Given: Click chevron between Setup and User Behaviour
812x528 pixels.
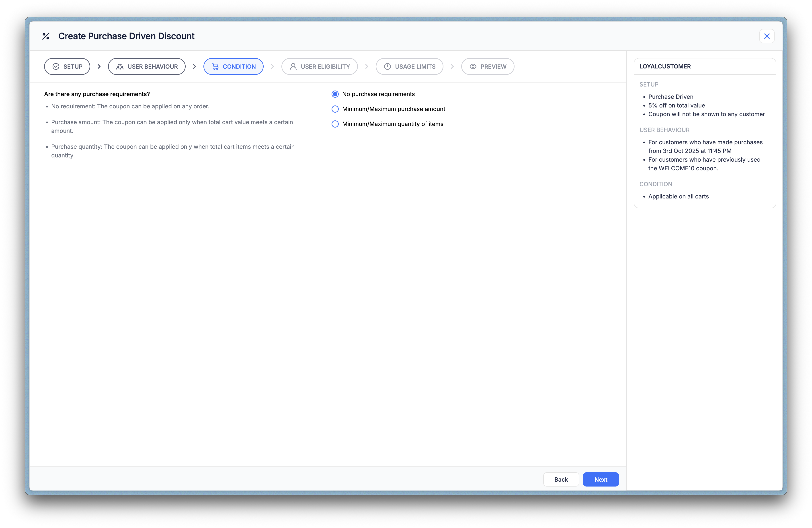Looking at the screenshot, I should click(x=99, y=66).
